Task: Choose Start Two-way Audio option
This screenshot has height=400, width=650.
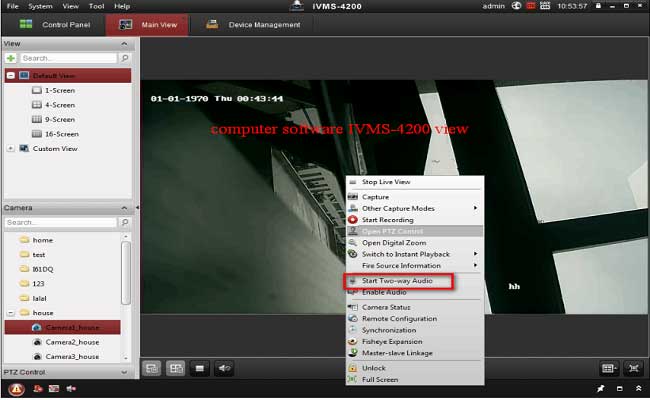Action: 398,281
